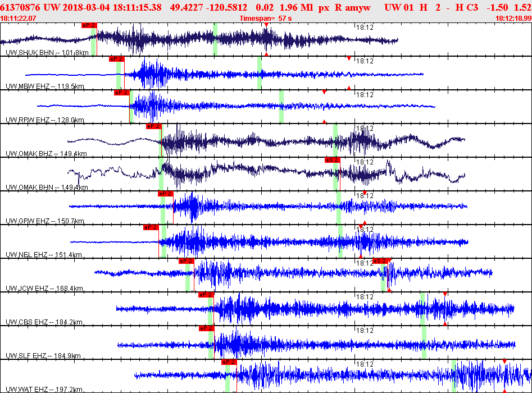Click the red triangle marker atop the CBS trace
Viewport: 532px width, 393px height.
(445, 294)
